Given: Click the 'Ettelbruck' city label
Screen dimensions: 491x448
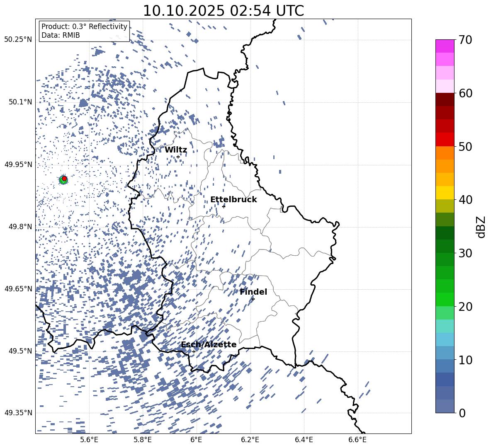Looking at the screenshot, I should coord(233,199).
